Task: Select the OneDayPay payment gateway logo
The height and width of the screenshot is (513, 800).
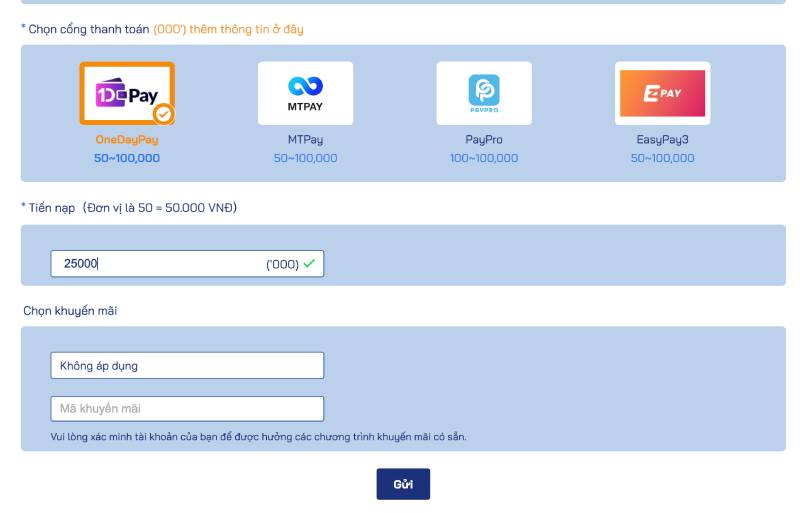Action: [x=127, y=93]
